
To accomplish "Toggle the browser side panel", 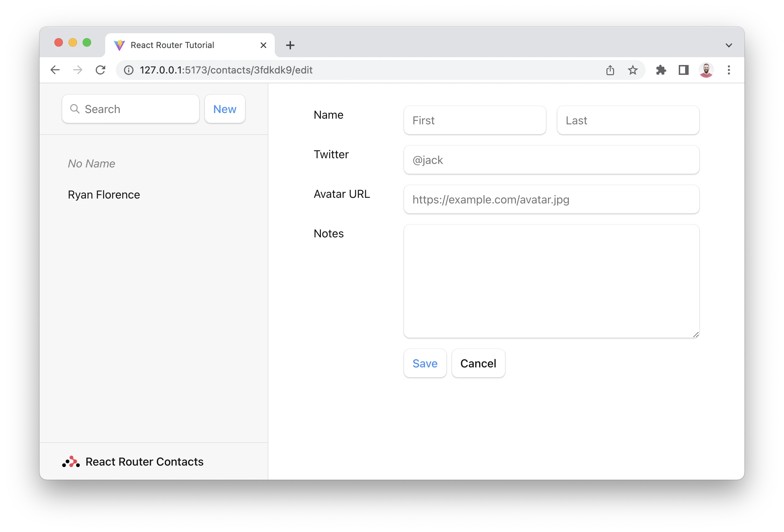I will tap(683, 70).
